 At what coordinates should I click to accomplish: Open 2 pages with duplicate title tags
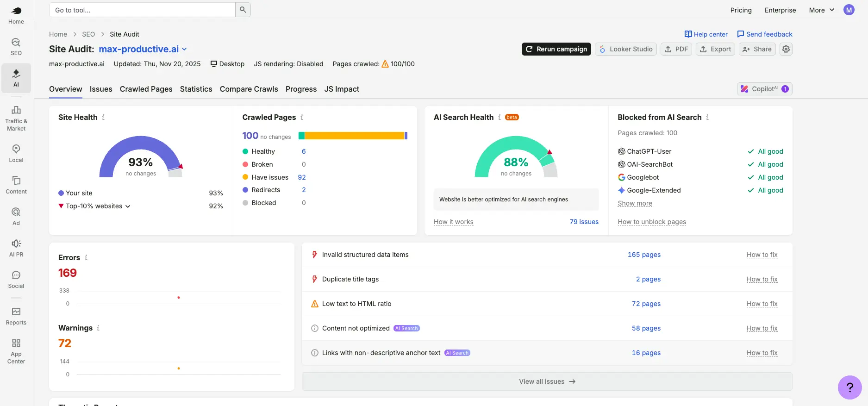(648, 279)
